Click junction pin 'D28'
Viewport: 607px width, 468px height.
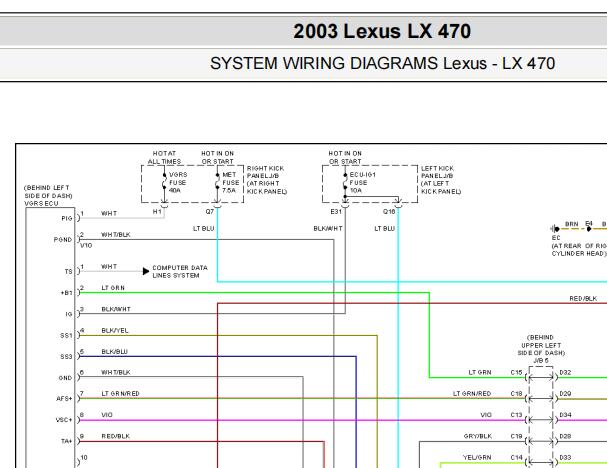tap(565, 436)
